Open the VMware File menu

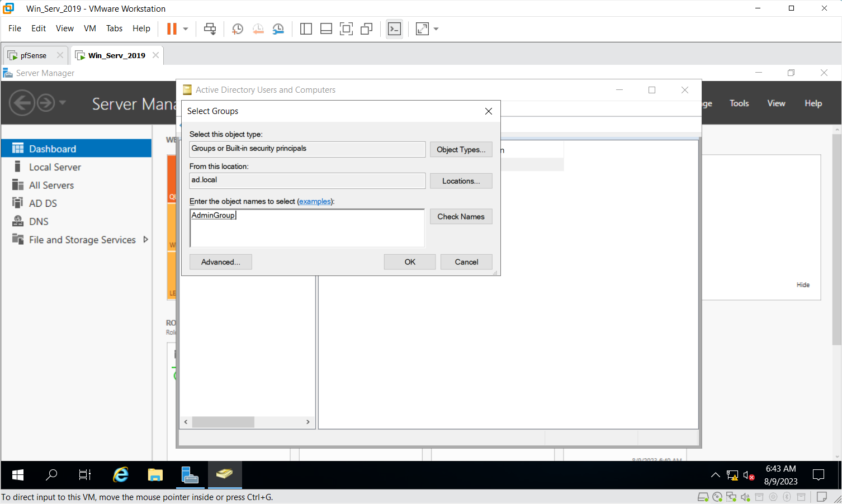click(x=15, y=28)
